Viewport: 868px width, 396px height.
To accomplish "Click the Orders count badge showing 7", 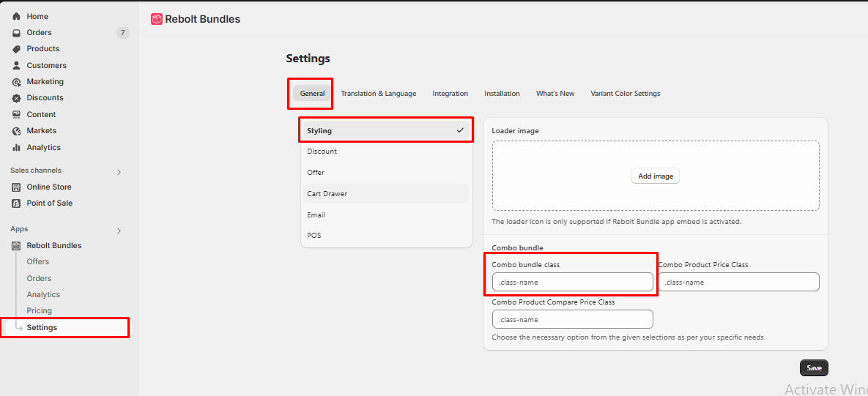I will pyautogui.click(x=123, y=33).
